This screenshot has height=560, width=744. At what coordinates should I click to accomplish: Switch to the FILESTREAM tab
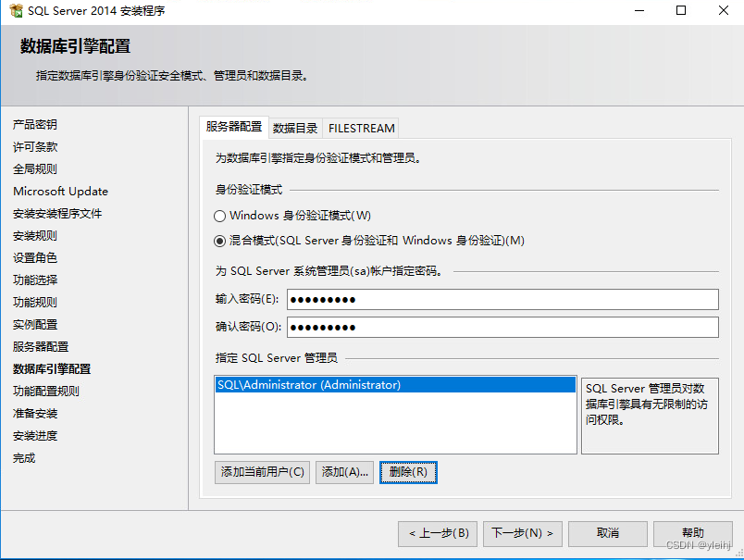click(x=361, y=128)
